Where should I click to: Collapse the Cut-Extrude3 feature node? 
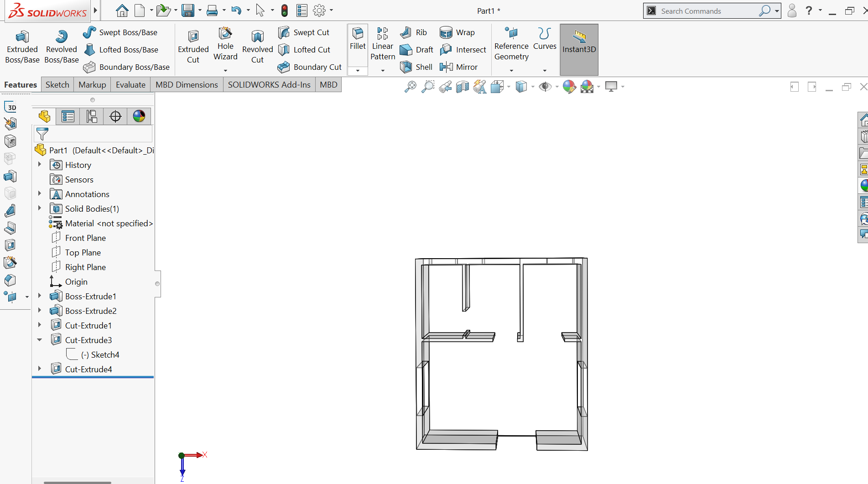[x=40, y=340]
